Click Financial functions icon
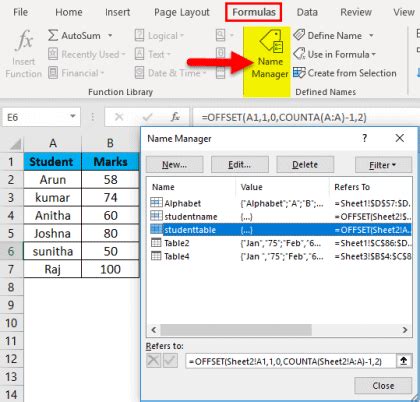 point(53,73)
